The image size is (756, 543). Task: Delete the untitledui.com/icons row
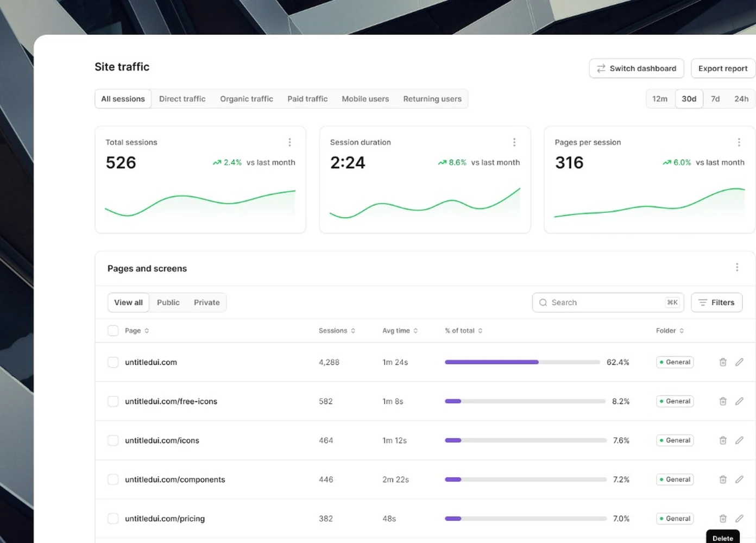(723, 440)
